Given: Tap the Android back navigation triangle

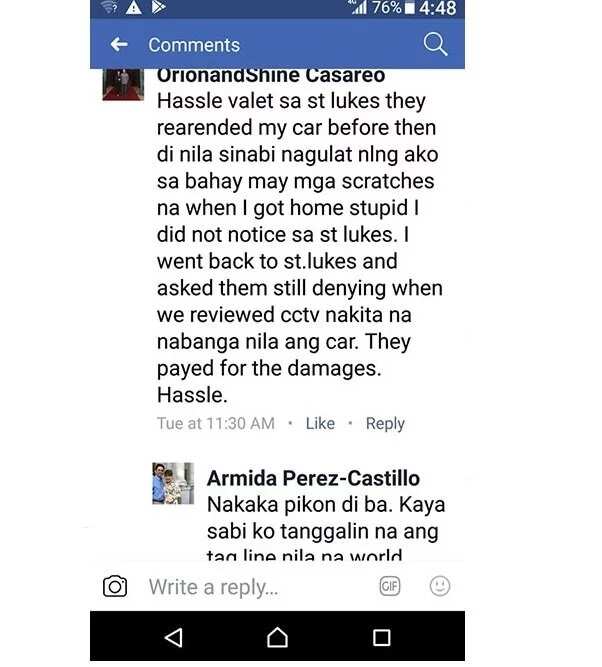Looking at the screenshot, I should coord(174,638).
